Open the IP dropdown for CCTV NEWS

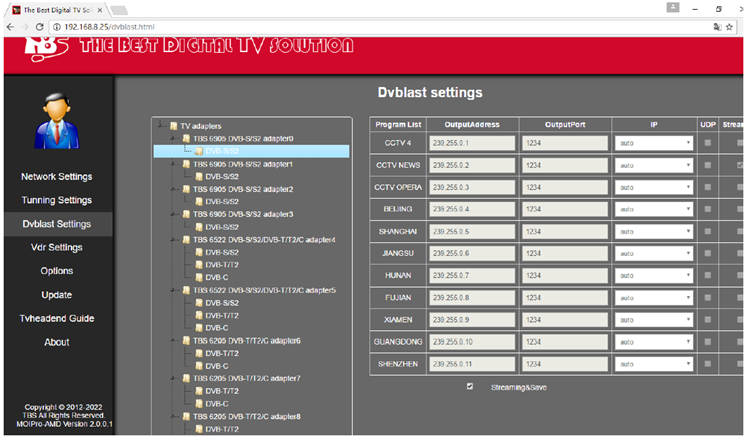point(653,165)
